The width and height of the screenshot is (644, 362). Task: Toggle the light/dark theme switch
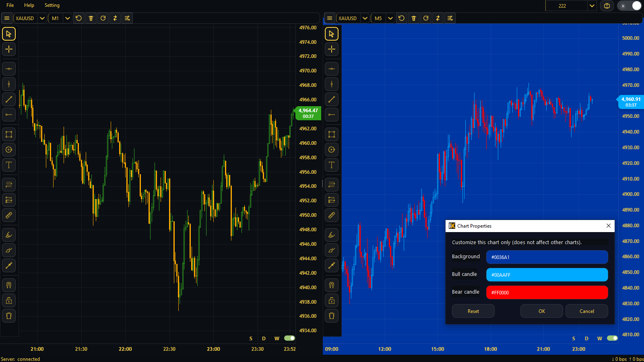click(630, 6)
